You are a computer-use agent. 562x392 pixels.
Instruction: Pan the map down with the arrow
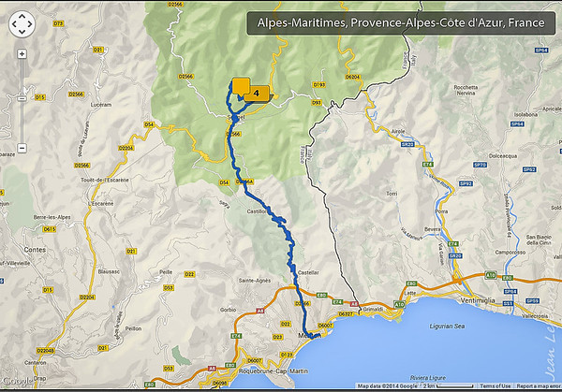[x=22, y=32]
